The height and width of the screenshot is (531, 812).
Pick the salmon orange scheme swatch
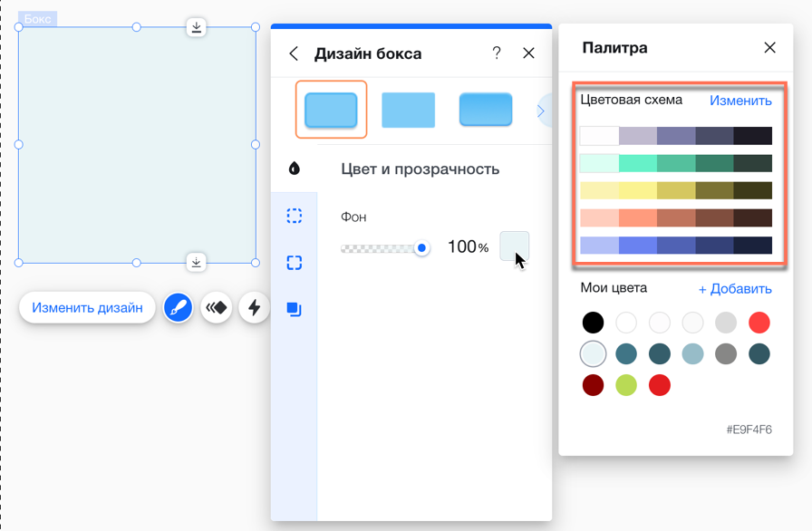tap(638, 217)
